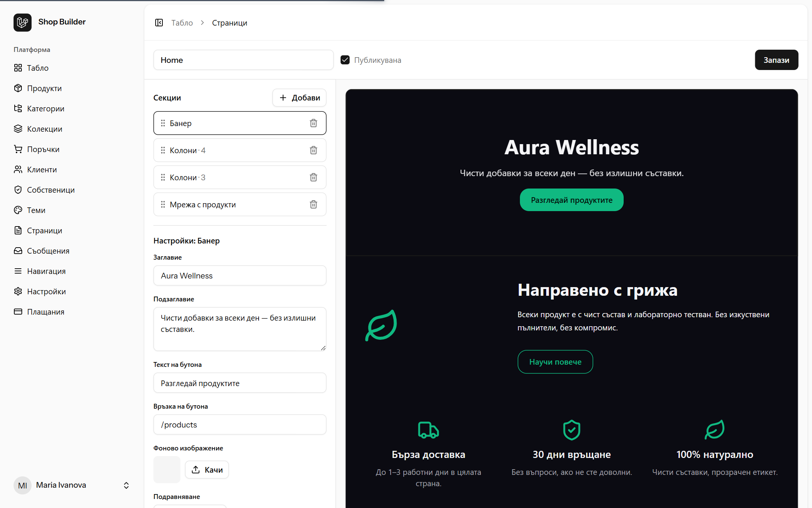
Task: Click the large leaf icon in preview
Action: point(381,325)
